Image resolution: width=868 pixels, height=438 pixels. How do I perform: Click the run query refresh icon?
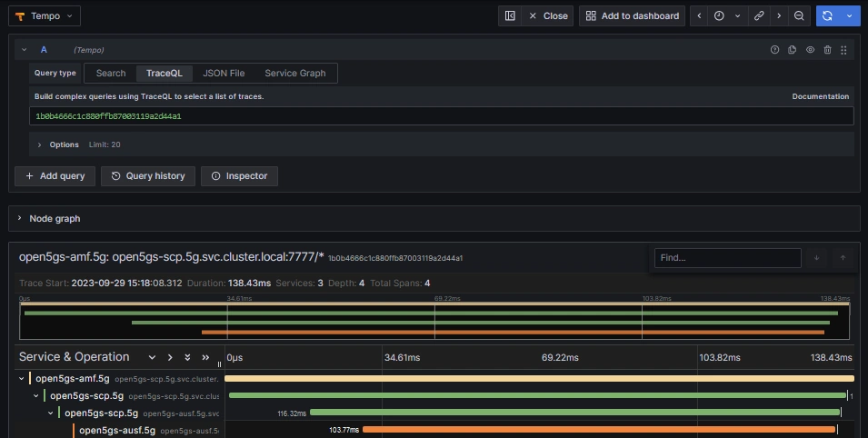(827, 15)
